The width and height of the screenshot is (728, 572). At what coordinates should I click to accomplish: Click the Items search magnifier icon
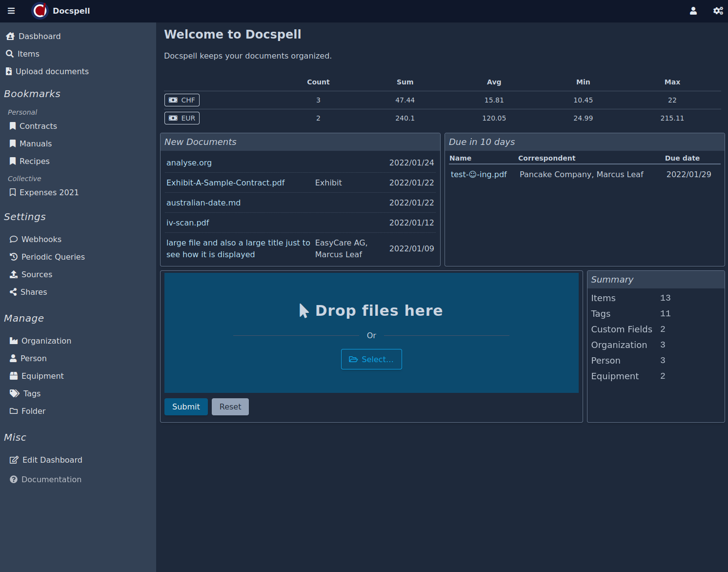[10, 54]
